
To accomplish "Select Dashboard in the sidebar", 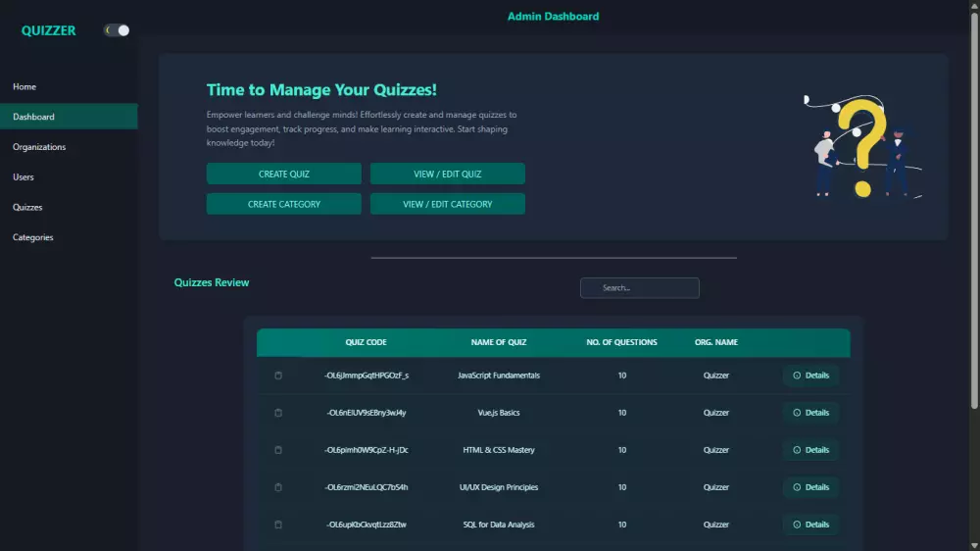I will coord(69,117).
